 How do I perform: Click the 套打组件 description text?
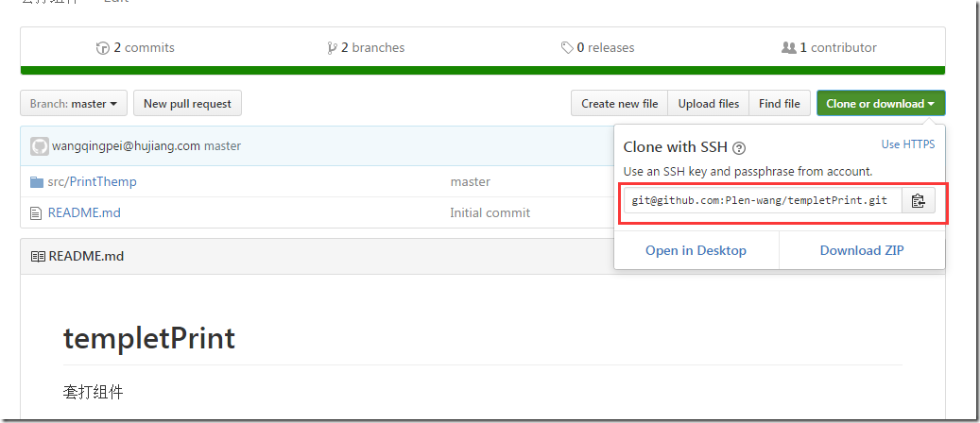[x=94, y=393]
